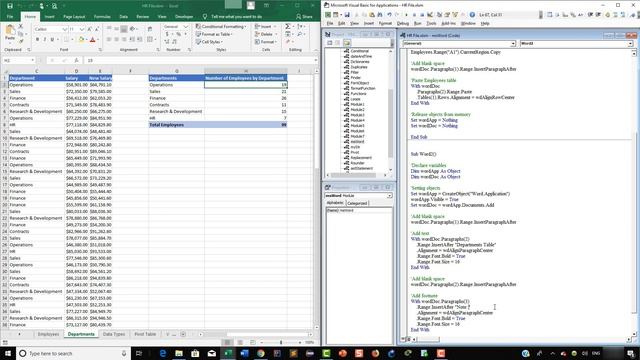Open the font size dropdown in Excel
This screenshot has height=360, width=640.
pyautogui.click(x=82, y=29)
